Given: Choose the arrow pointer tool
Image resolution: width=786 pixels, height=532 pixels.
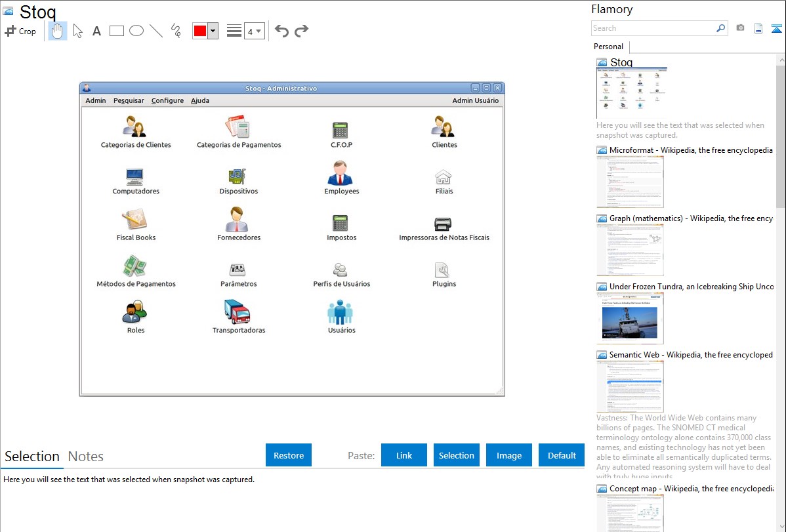Looking at the screenshot, I should pos(77,31).
